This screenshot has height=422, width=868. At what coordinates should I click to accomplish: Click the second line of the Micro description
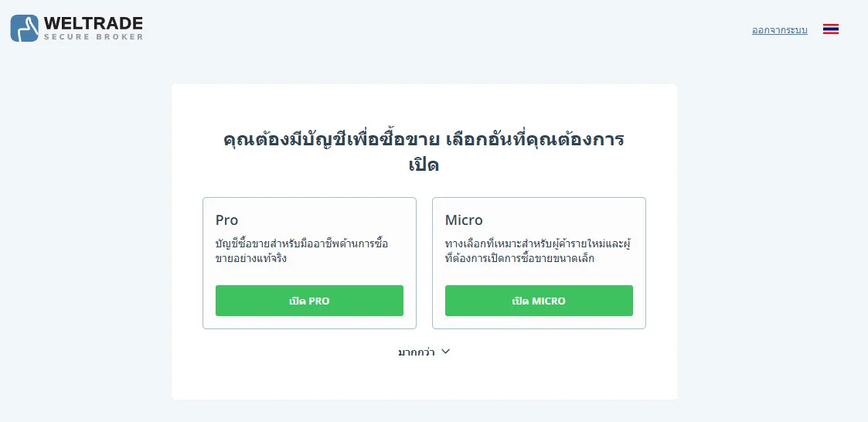click(520, 258)
